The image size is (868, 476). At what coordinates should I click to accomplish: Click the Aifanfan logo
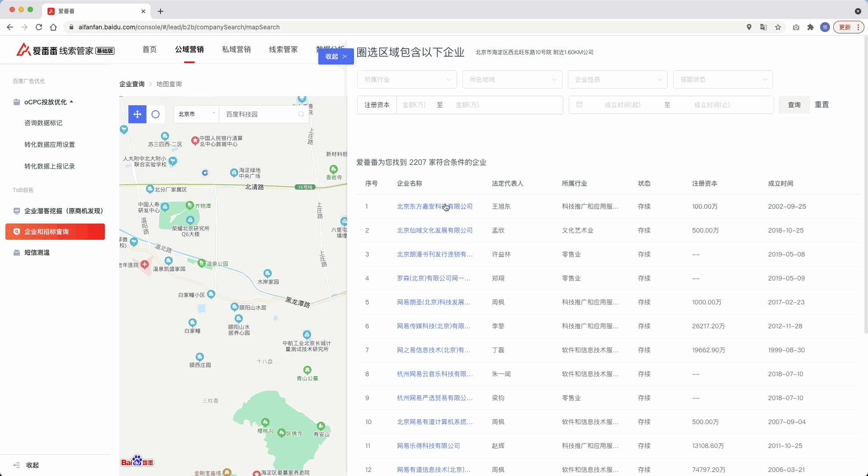(x=65, y=50)
